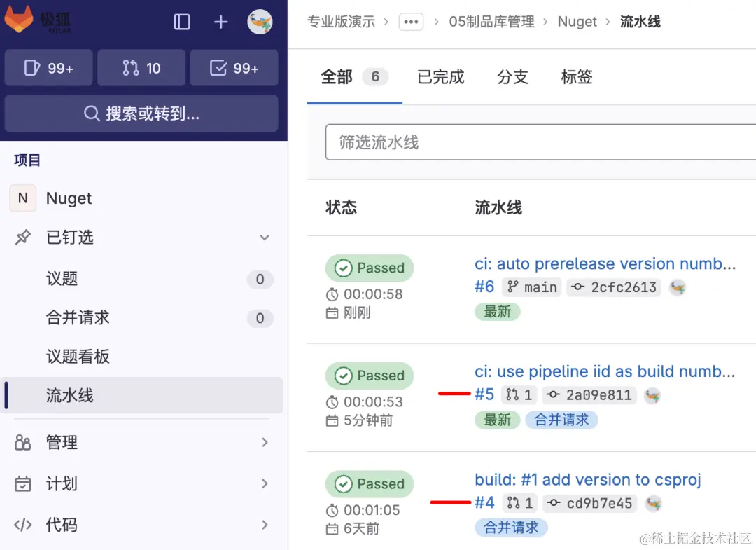Screen dimensions: 756x550
Task: Open issues via the 99+ issues icon
Action: 48,67
